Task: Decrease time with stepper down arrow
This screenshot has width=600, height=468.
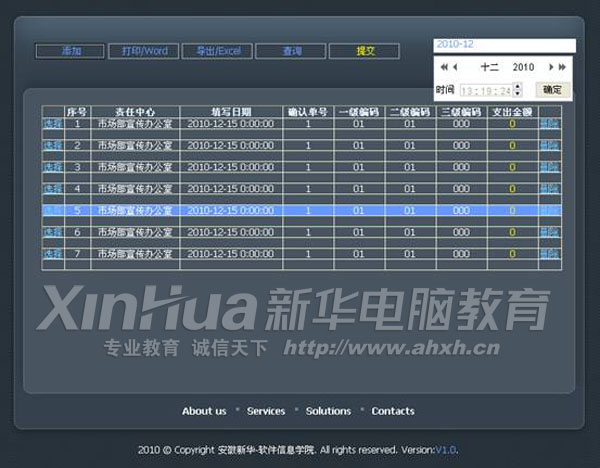Action: (x=517, y=93)
